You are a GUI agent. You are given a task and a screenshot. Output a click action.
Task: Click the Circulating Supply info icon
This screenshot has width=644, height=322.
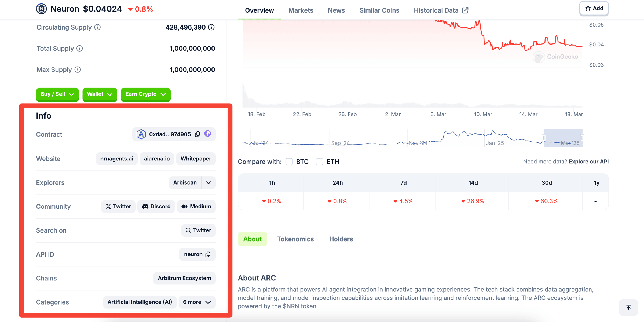pyautogui.click(x=98, y=27)
